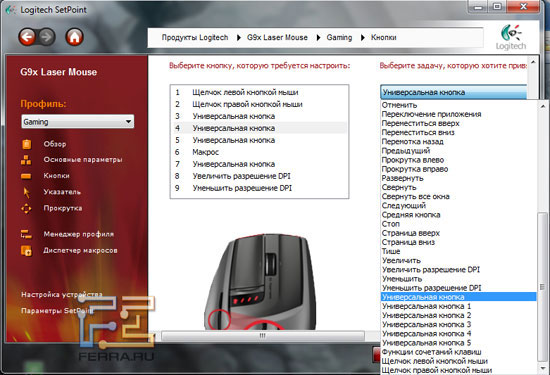Open the Кнопки section
Viewport: 550px width, 375px height.
[56, 176]
